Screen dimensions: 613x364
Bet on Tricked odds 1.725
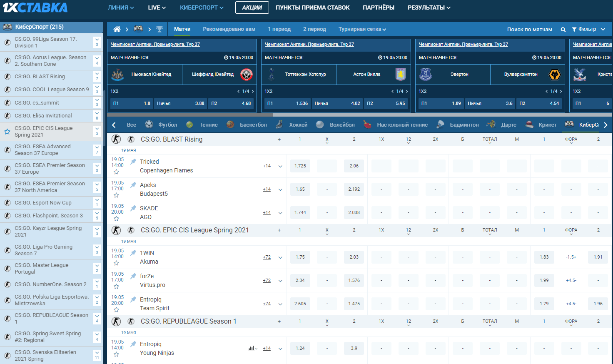tap(300, 166)
